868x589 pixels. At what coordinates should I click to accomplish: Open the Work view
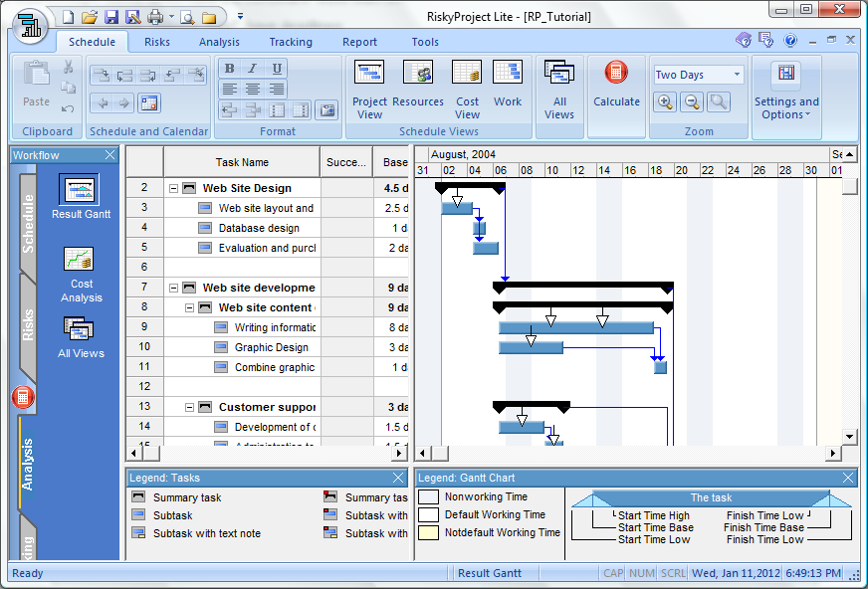tap(508, 84)
